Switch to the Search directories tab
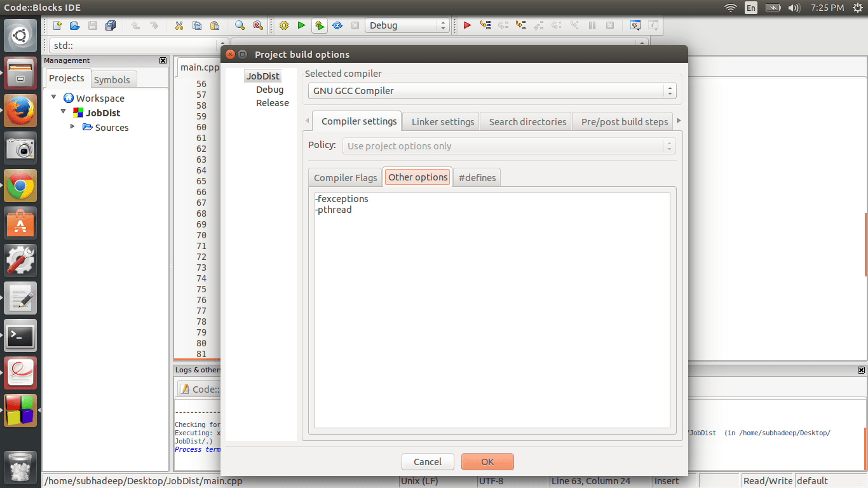 (x=527, y=121)
